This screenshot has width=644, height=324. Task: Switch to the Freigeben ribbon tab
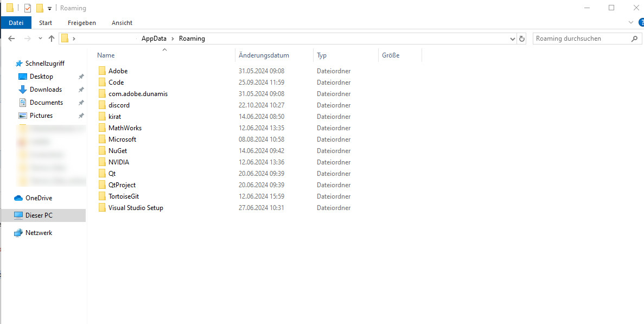(x=82, y=23)
